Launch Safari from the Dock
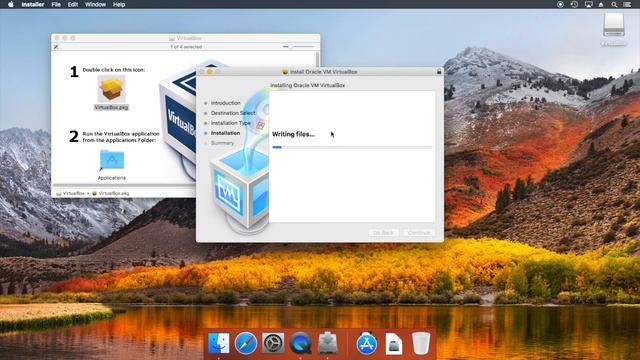The image size is (640, 360). coord(246,343)
